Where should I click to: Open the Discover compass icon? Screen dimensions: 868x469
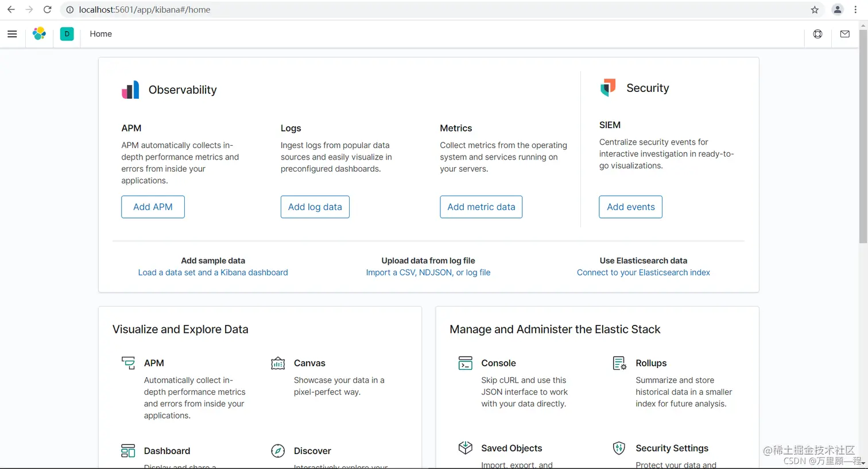point(278,451)
